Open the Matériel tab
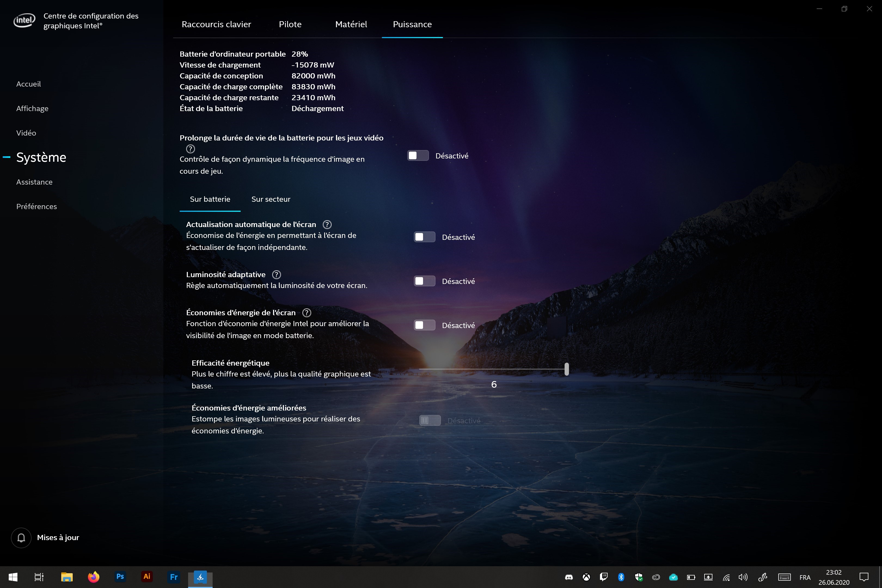 pyautogui.click(x=351, y=24)
